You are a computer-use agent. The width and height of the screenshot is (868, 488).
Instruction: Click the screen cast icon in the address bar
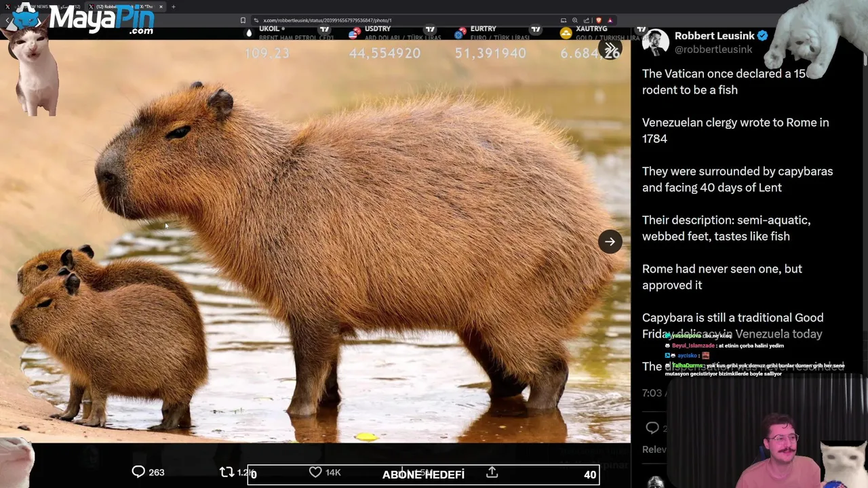point(564,20)
